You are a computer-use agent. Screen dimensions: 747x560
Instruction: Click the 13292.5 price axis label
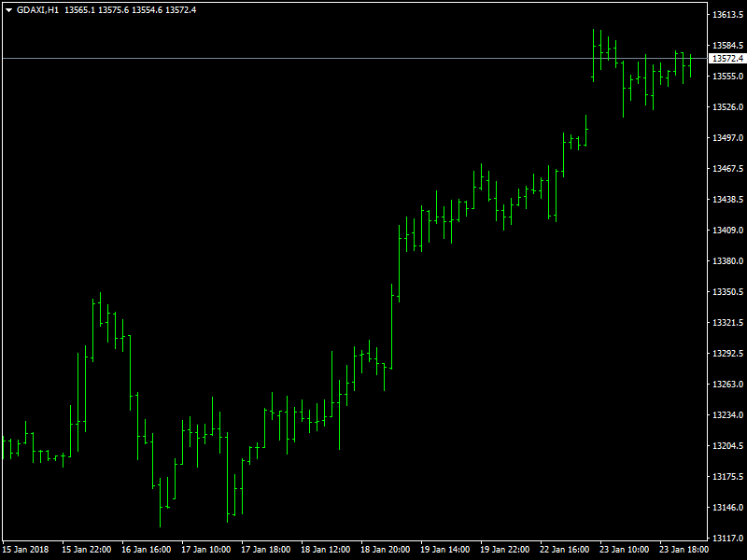pyautogui.click(x=727, y=354)
